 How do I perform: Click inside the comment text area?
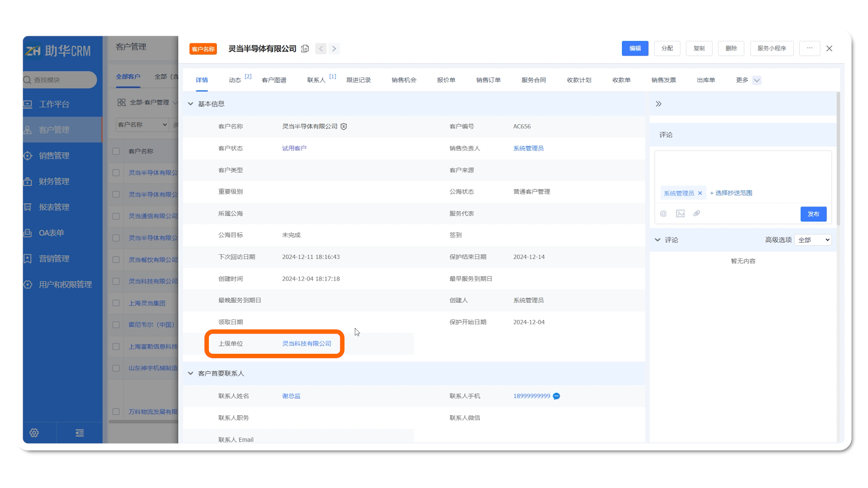(742, 167)
